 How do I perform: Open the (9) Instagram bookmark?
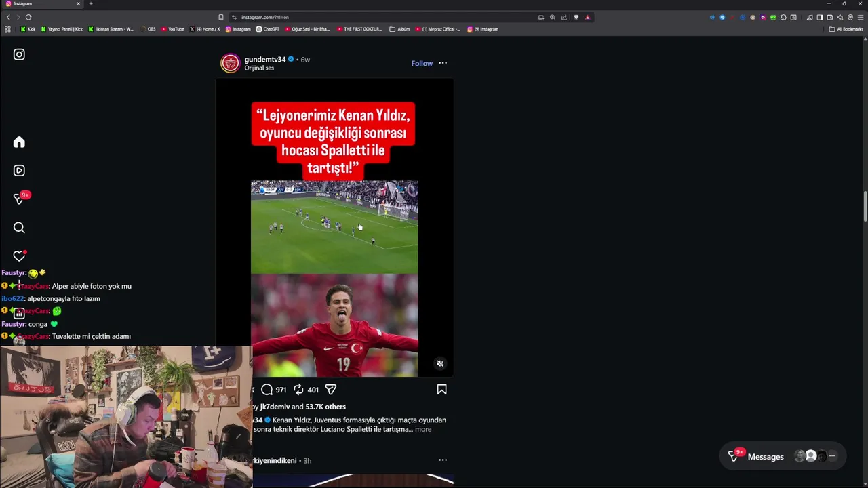coord(483,29)
